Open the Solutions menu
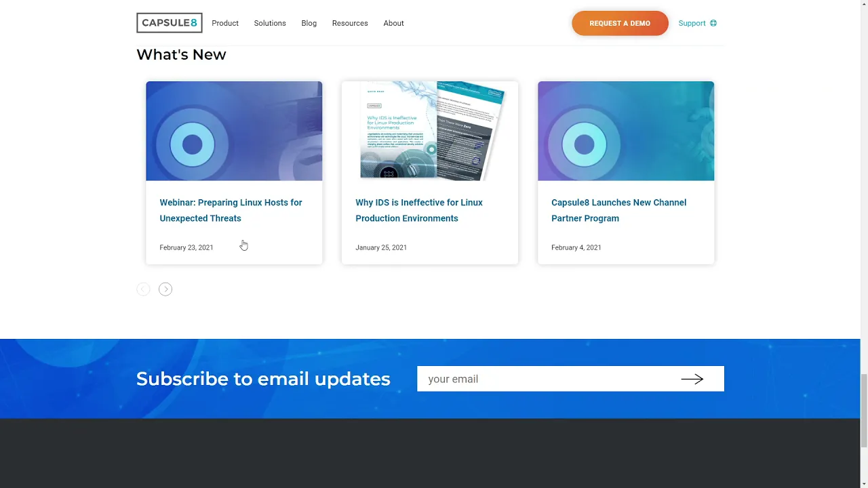Image resolution: width=868 pixels, height=488 pixels. click(270, 23)
